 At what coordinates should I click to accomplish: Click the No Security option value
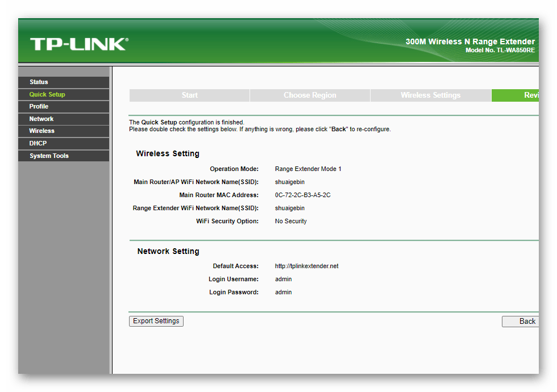(290, 222)
